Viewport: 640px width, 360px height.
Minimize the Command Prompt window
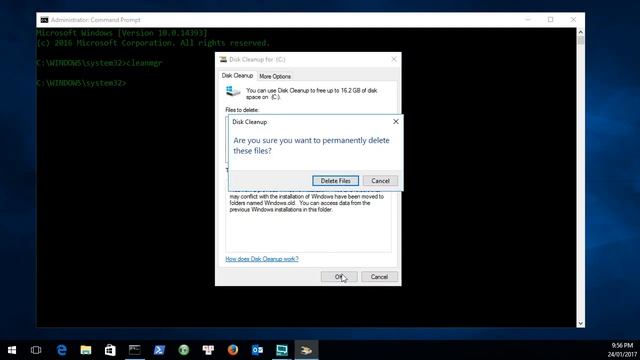tap(528, 20)
